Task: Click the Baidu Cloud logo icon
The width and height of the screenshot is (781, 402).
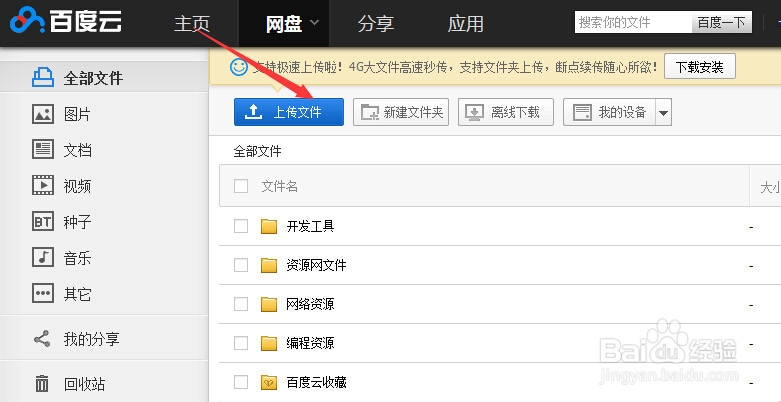Action: click(x=27, y=20)
